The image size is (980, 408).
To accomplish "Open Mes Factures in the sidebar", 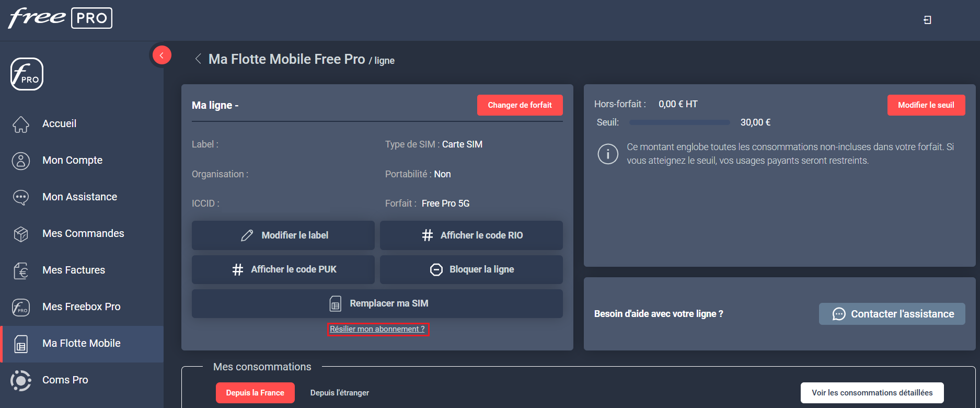I will [74, 270].
